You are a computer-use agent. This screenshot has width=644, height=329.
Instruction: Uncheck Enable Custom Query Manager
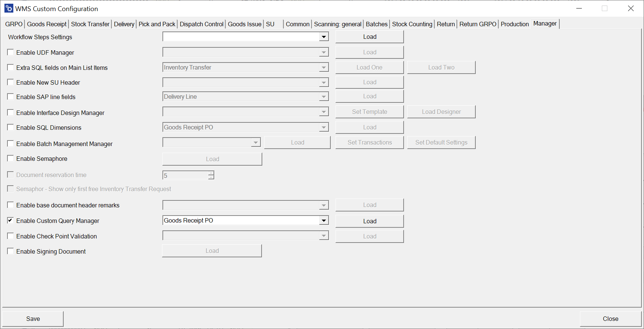[x=10, y=221]
